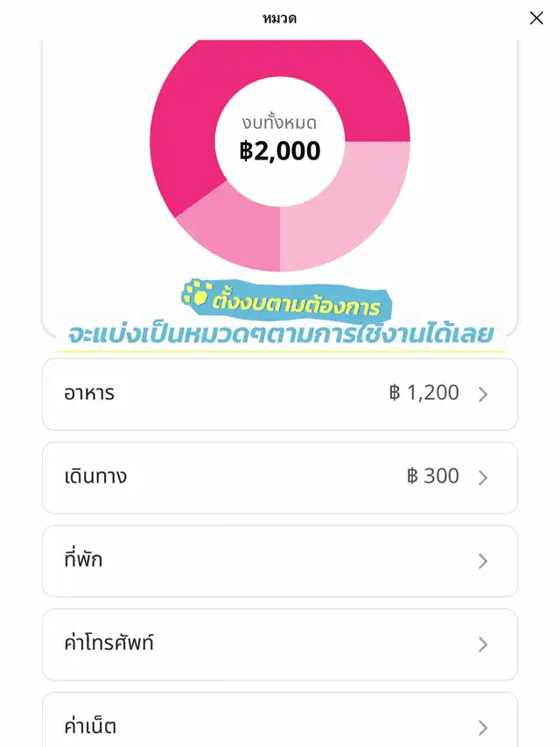This screenshot has width=560, height=747.
Task: Close the หมวด category screen
Action: point(536,18)
